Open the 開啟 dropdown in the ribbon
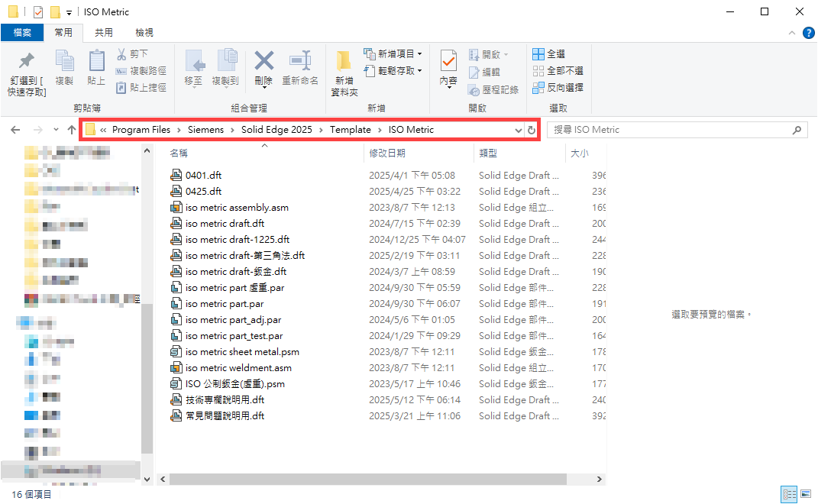818x504 pixels. point(488,54)
